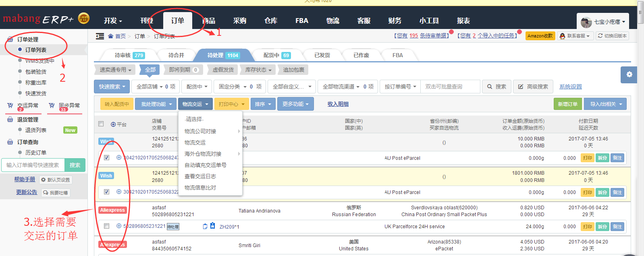Click the user avatar picture at top right

click(x=586, y=22)
